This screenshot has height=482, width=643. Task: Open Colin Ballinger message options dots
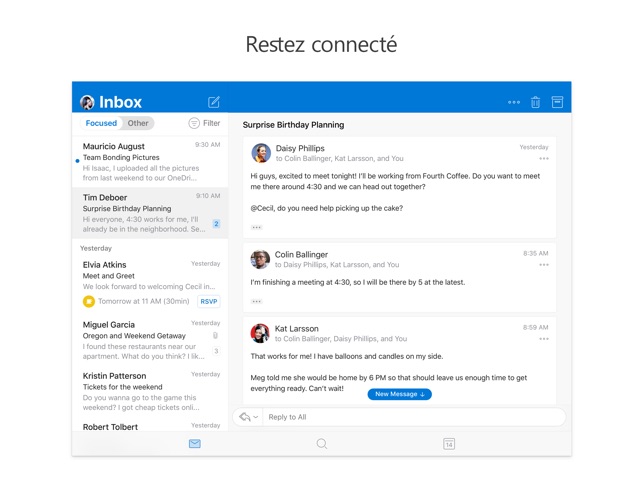point(544,265)
